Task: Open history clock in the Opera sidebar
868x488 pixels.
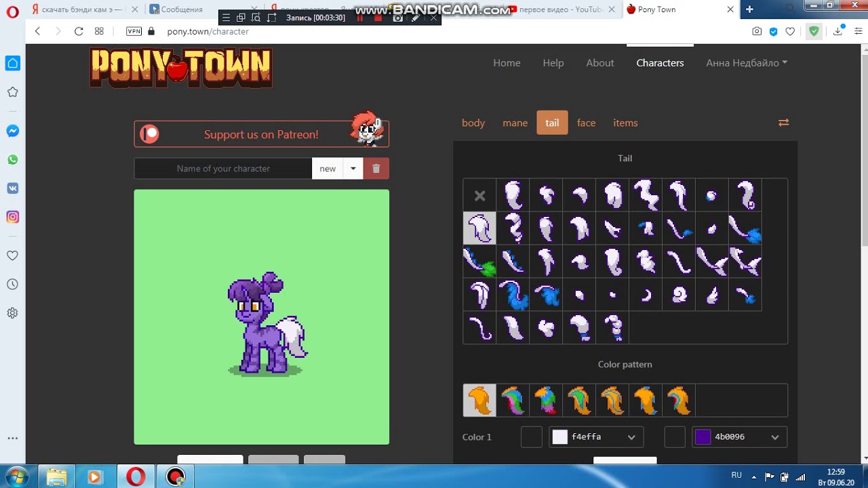Action: tap(12, 285)
